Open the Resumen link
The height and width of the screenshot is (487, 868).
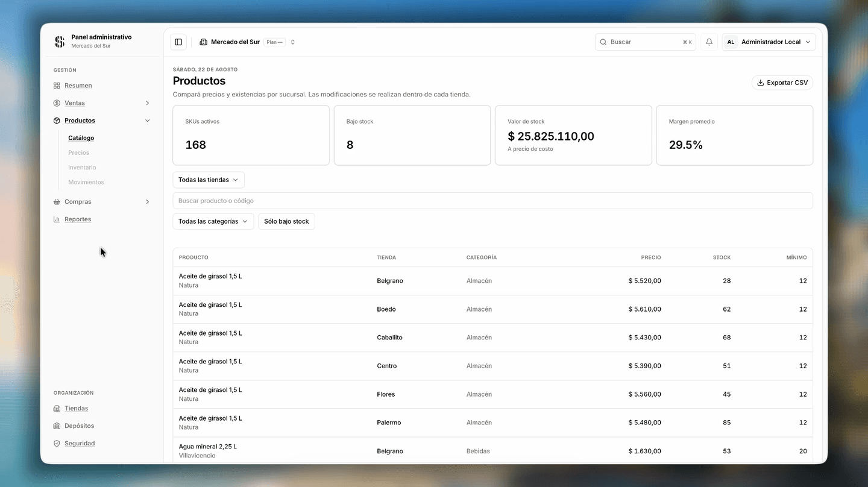[x=78, y=86]
